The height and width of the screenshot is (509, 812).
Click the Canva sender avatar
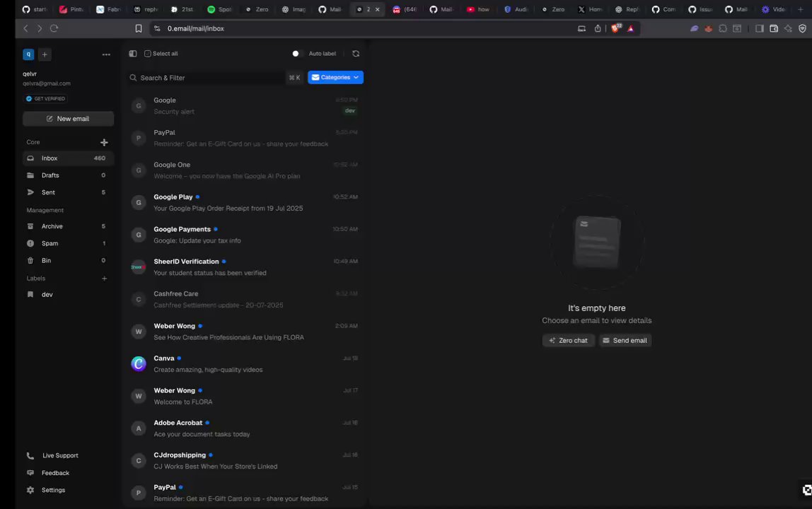138,363
